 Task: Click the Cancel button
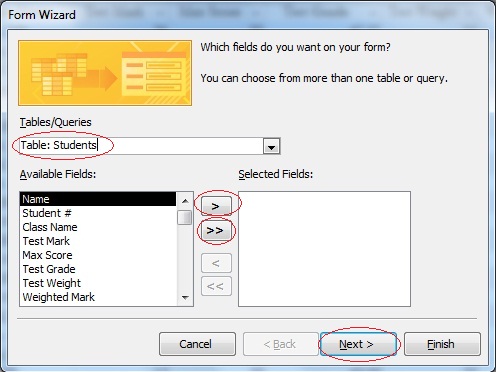click(x=197, y=344)
